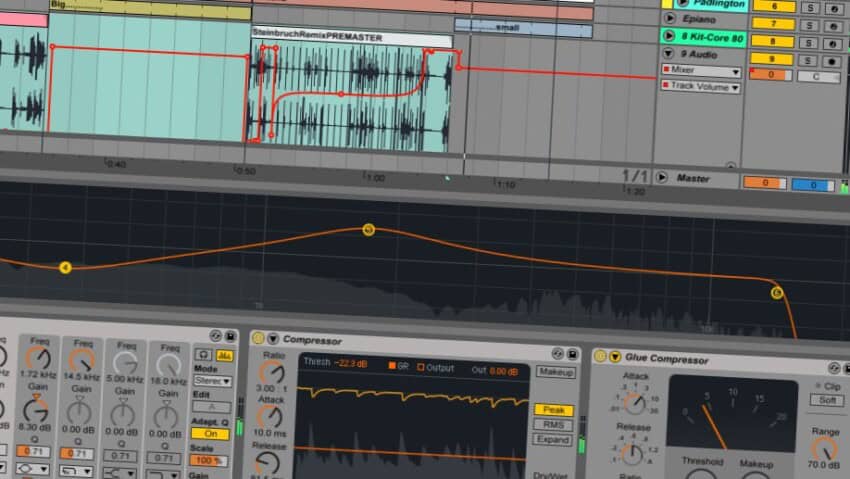Solo the Epiano track
The height and width of the screenshot is (479, 850).
810,25
